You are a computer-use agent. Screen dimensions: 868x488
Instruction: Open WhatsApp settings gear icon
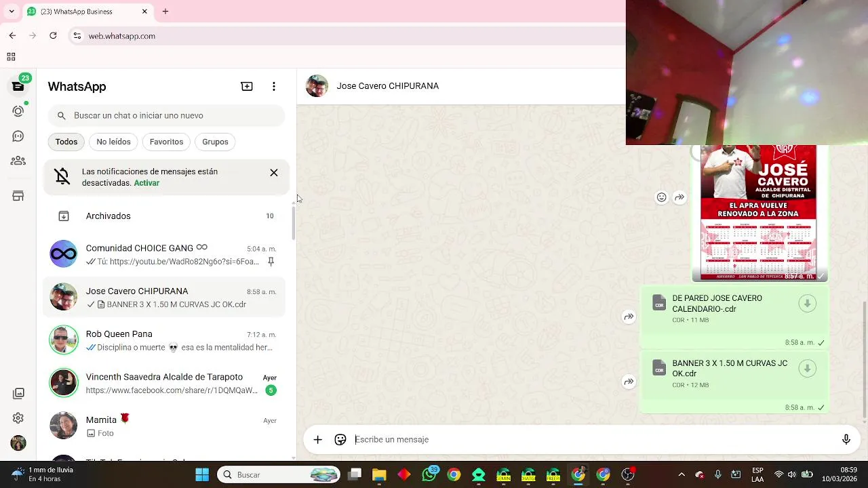(18, 418)
